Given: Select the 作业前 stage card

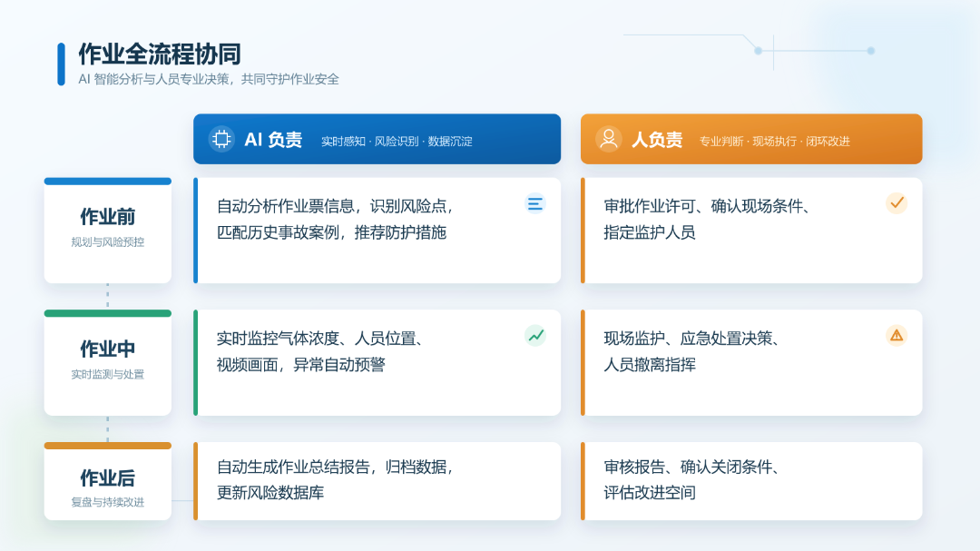Looking at the screenshot, I should [x=107, y=231].
